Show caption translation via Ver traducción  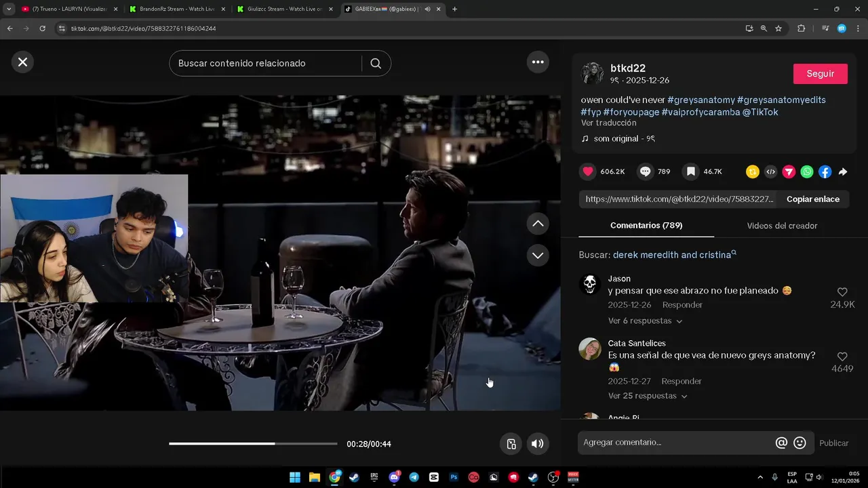point(609,123)
